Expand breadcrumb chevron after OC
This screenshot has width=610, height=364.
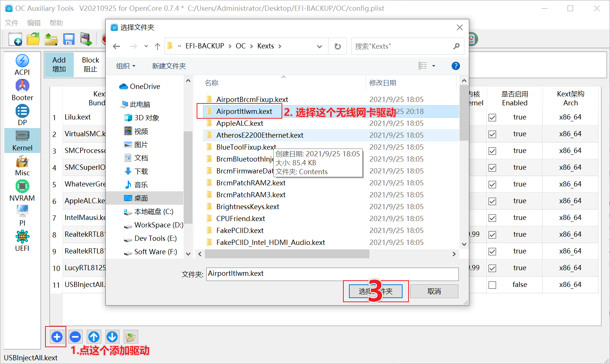tap(251, 46)
